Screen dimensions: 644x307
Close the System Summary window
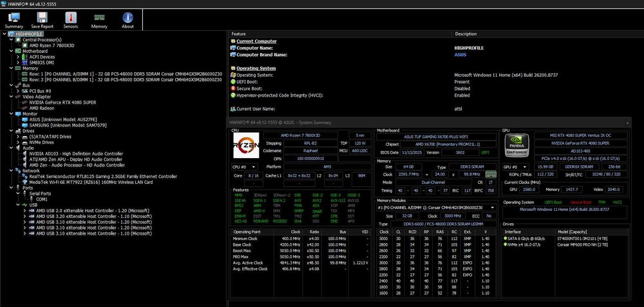[627, 123]
